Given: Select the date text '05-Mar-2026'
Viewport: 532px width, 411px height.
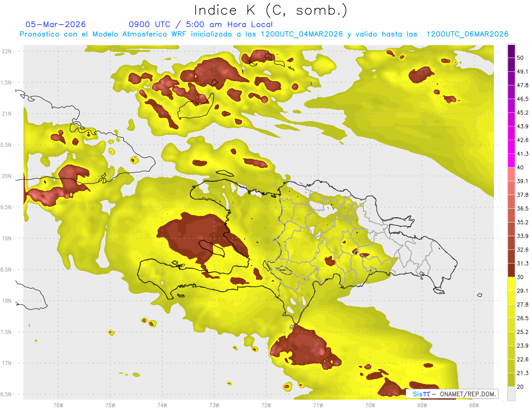Looking at the screenshot, I should click(x=55, y=24).
